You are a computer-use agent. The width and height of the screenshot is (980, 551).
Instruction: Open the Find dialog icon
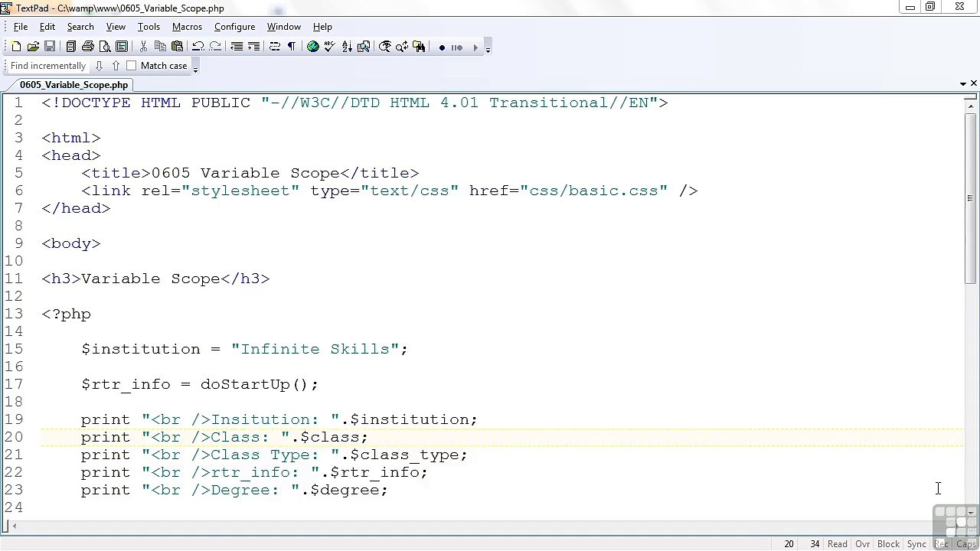(385, 47)
